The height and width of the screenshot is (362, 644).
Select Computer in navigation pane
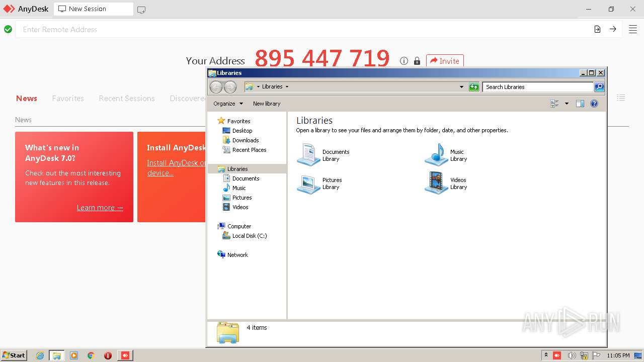239,226
